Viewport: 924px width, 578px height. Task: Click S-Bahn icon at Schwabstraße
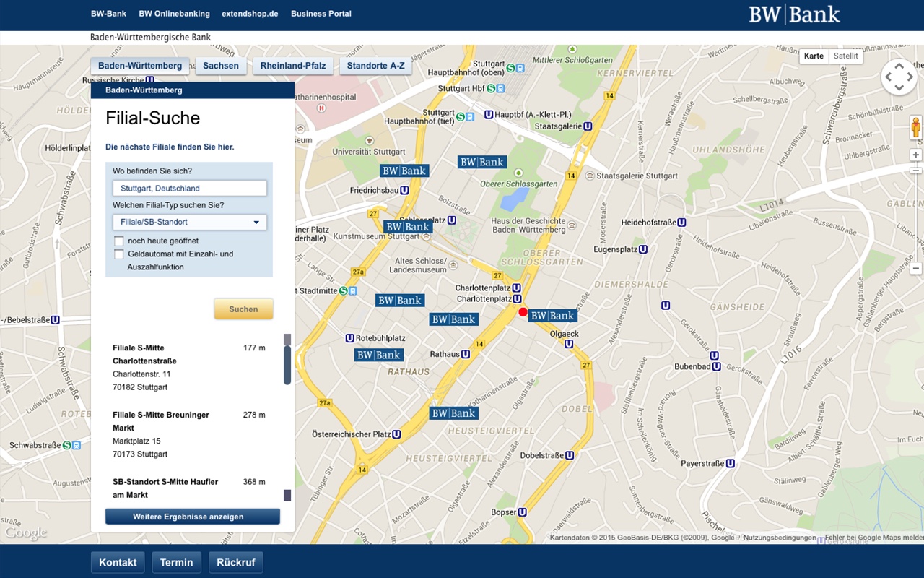[67, 445]
